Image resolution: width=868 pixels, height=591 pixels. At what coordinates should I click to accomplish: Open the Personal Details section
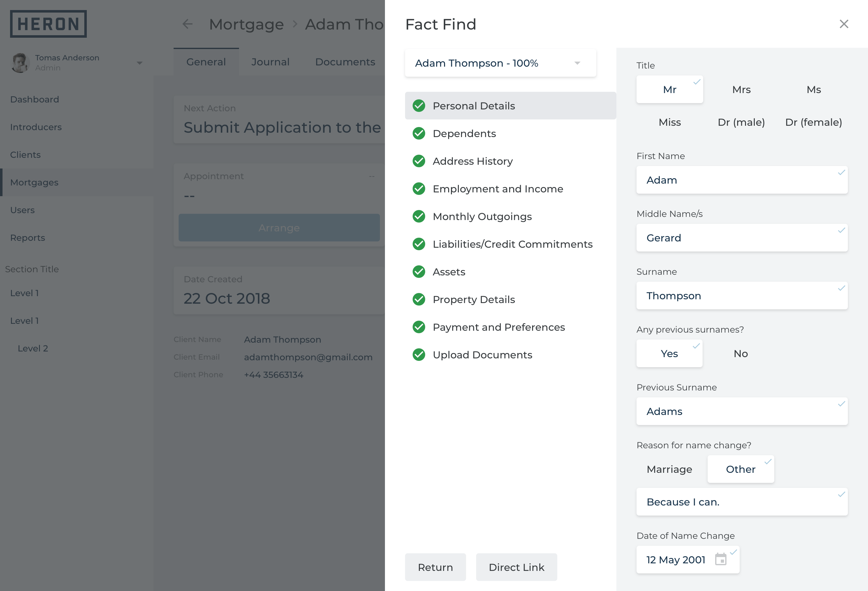tap(510, 106)
